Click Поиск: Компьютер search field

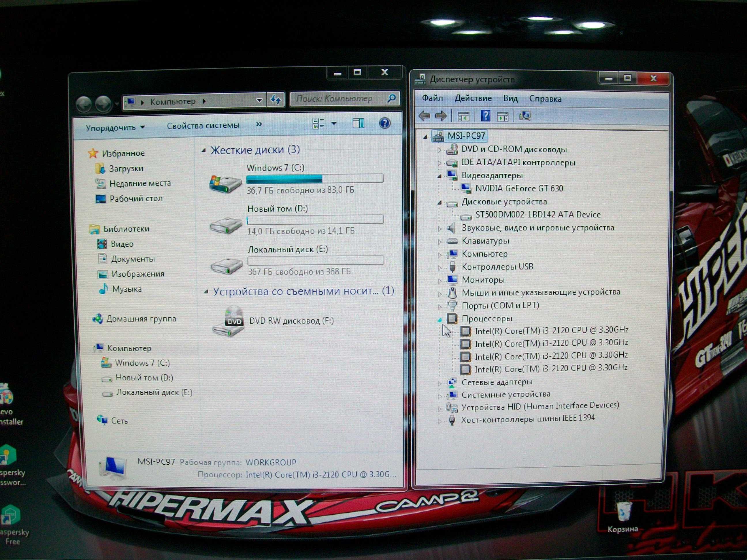pos(345,99)
